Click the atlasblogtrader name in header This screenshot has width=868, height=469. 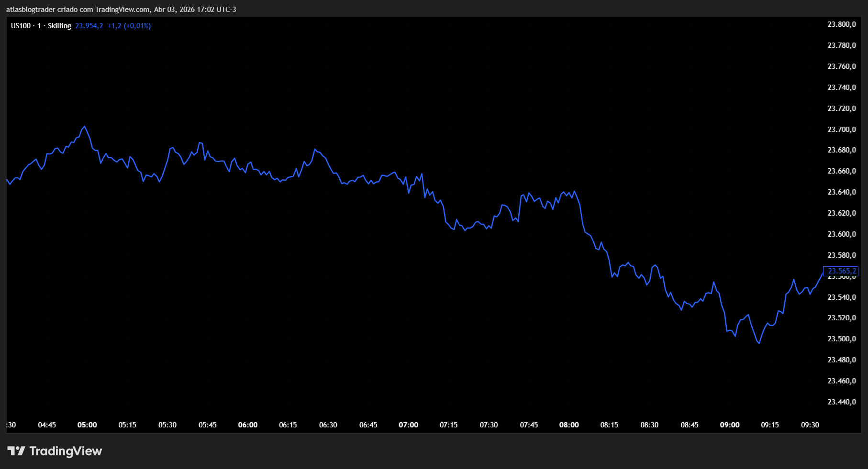(x=31, y=10)
